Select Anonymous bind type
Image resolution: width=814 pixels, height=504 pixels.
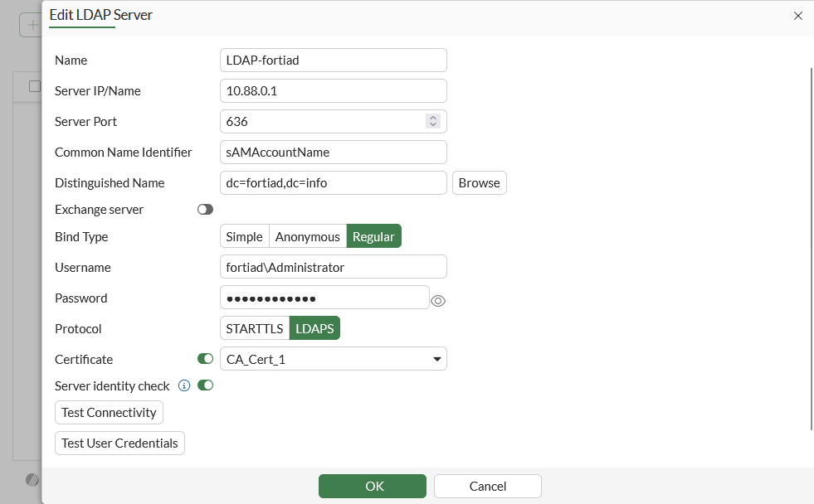click(307, 236)
